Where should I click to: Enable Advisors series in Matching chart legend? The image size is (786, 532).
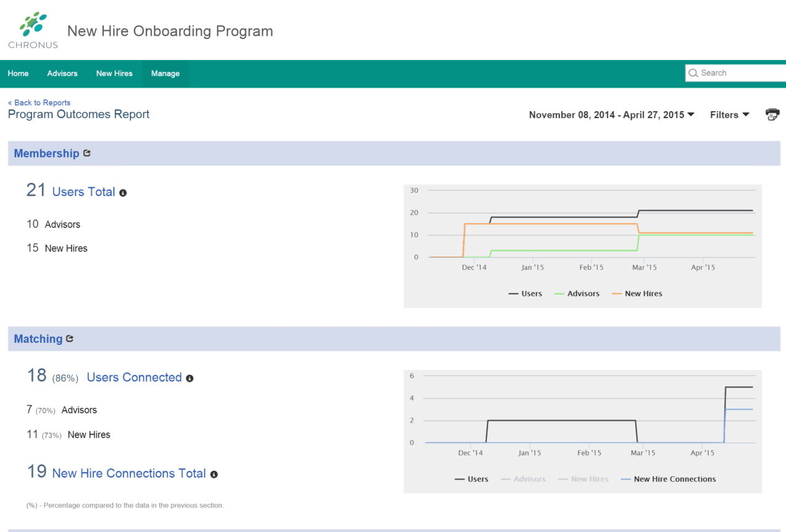[523, 479]
